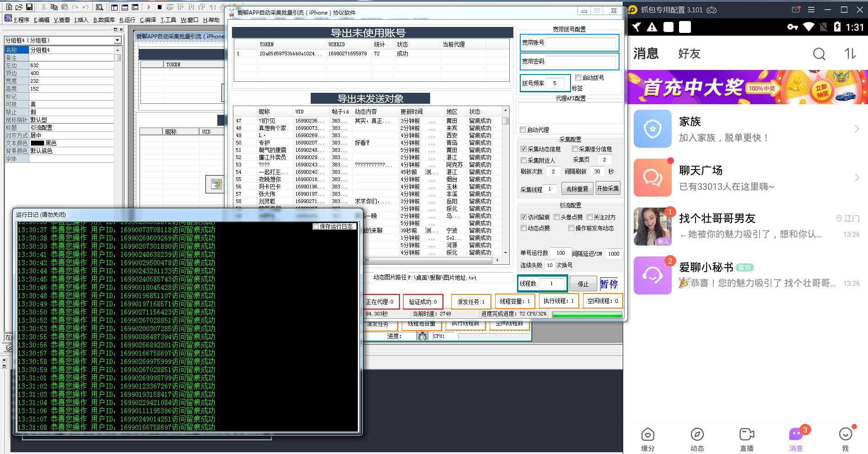The image size is (868, 454).
Task: Open the 找个壮哥哥男友 chat
Action: [747, 227]
